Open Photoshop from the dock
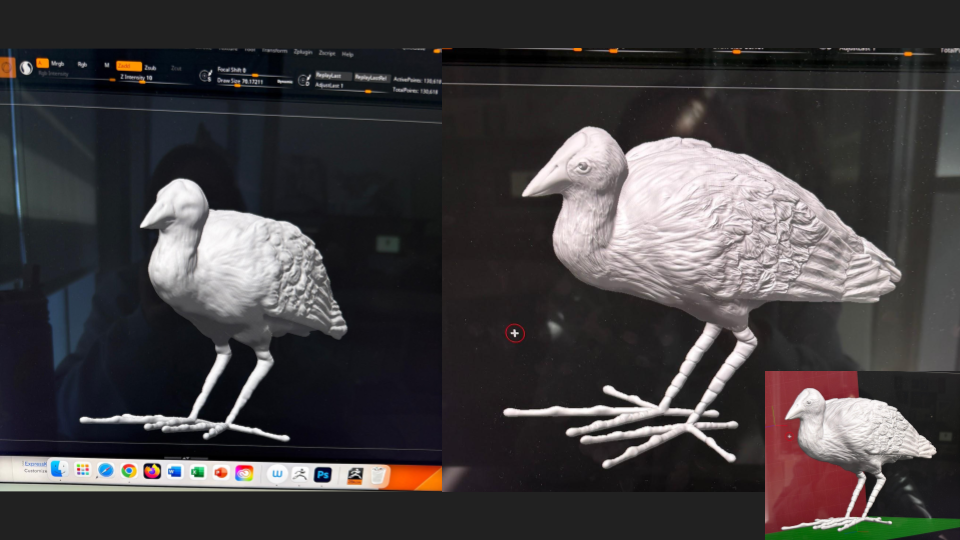 (x=323, y=474)
